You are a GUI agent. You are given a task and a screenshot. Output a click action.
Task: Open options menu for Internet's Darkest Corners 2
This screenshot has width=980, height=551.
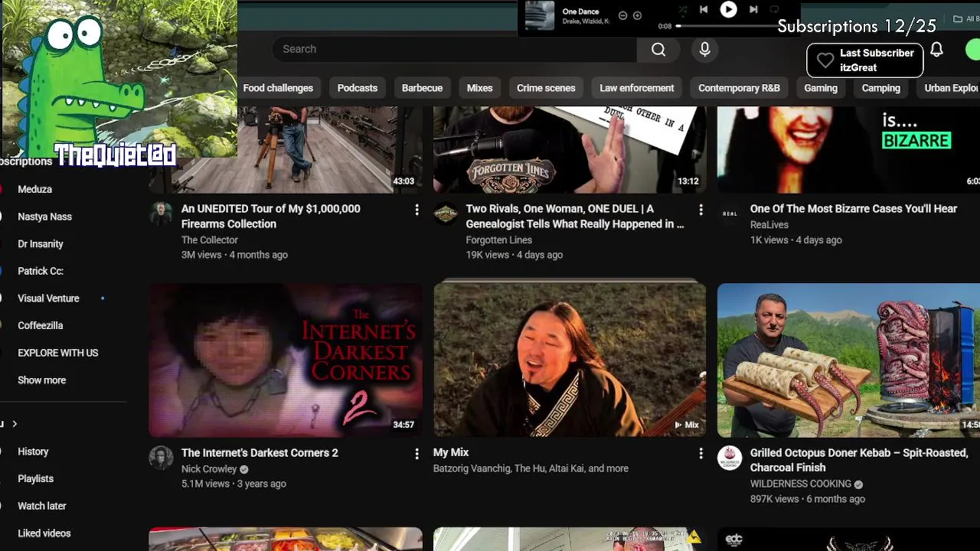pyautogui.click(x=416, y=454)
